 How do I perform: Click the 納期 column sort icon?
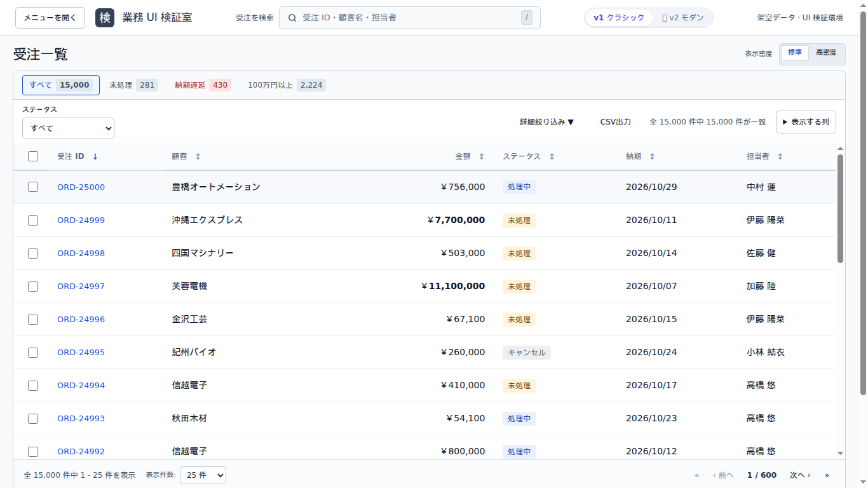652,156
